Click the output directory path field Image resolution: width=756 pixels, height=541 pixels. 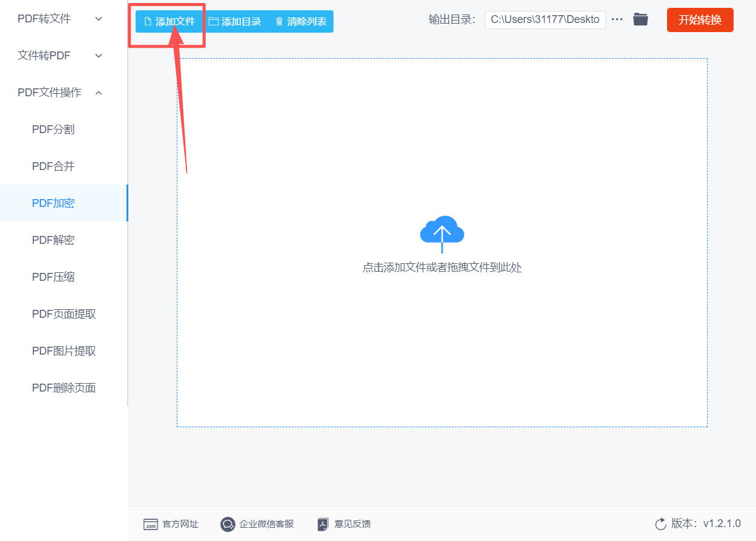pyautogui.click(x=545, y=19)
